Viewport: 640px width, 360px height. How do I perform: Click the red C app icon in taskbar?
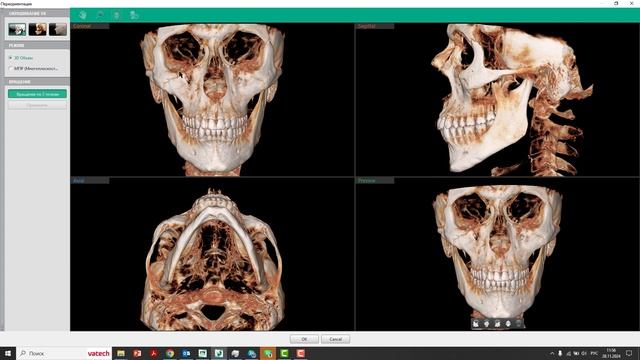(x=300, y=353)
